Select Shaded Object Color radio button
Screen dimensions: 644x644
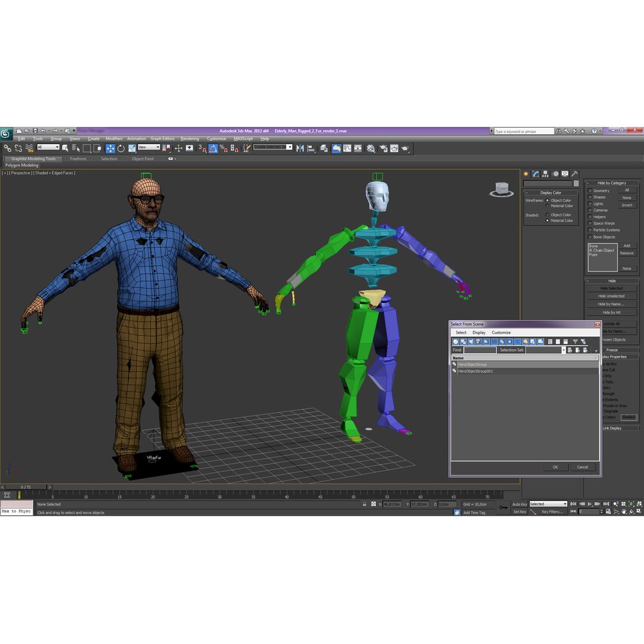547,215
